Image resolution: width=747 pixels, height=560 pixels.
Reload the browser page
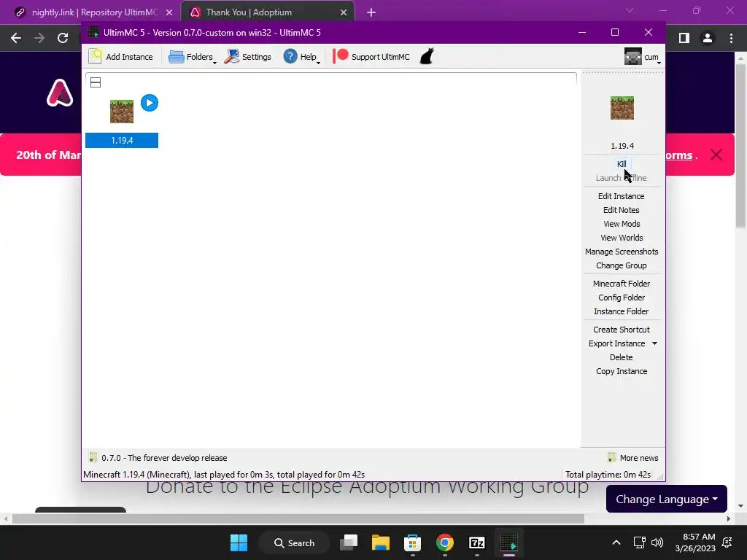tap(63, 38)
